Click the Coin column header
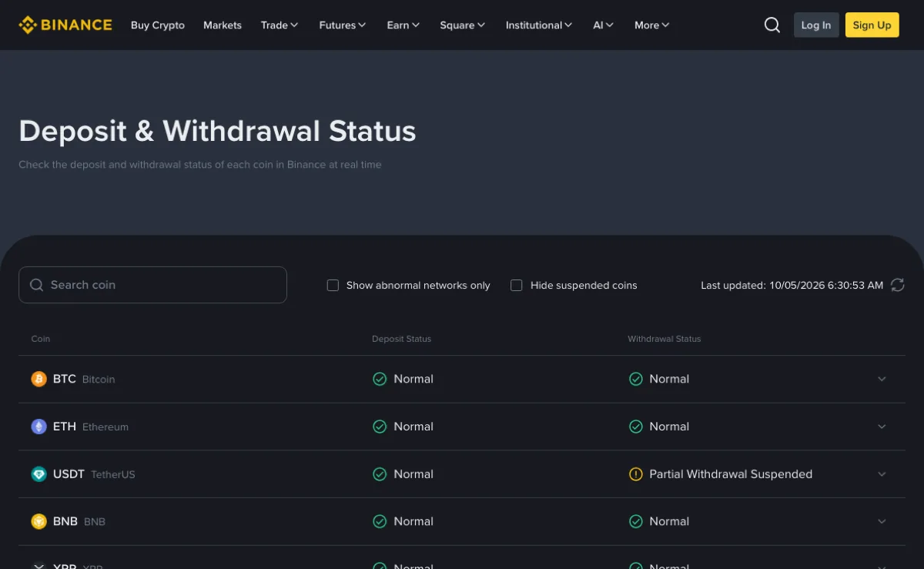Screen dimensions: 924x569 point(41,339)
